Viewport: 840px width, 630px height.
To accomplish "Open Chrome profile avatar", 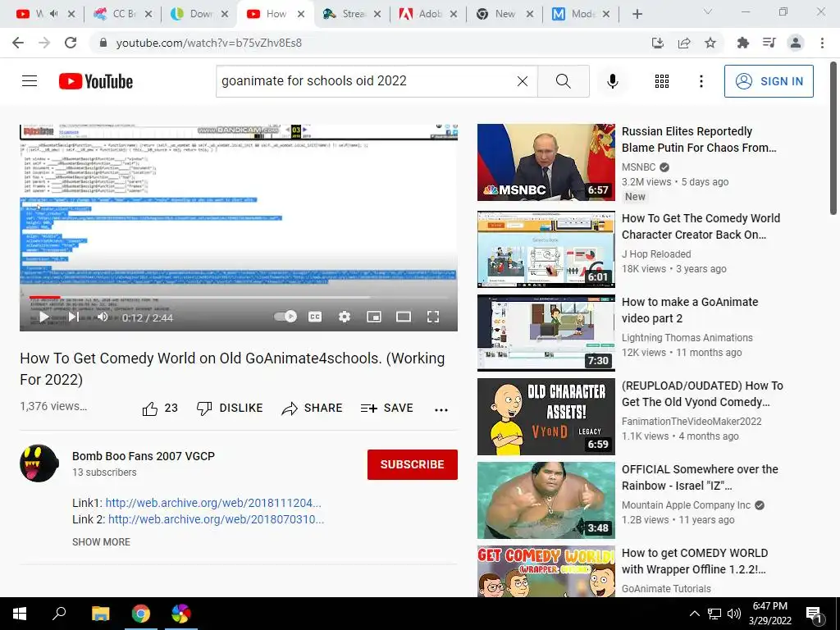I will coord(796,43).
